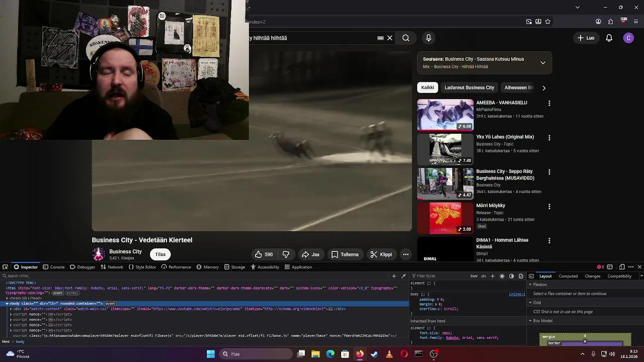644x362 pixels.
Task: Click the Tallenna save button
Action: coord(345,254)
